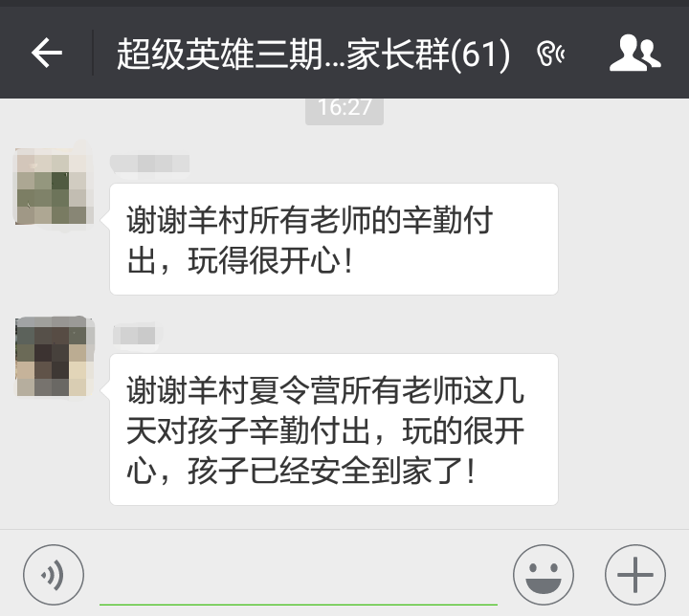This screenshot has height=616, width=689.
Task: Open the emoji picker with the smiley icon
Action: (x=544, y=575)
